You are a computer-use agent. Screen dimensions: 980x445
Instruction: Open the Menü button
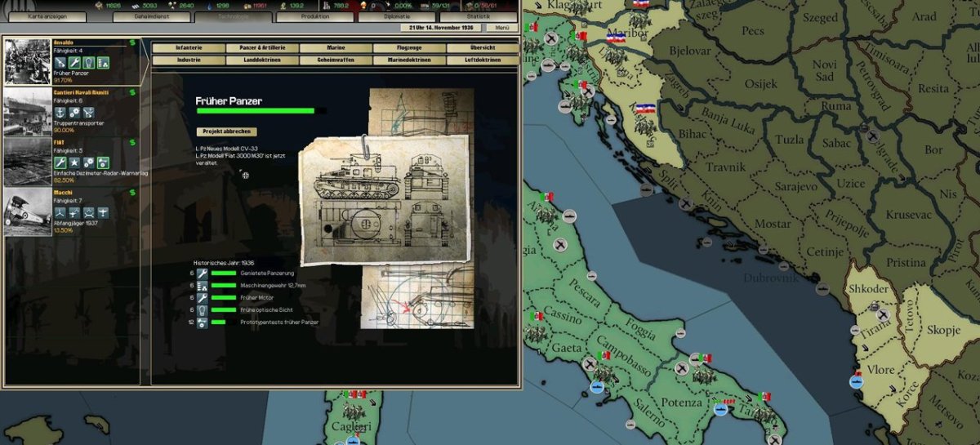tap(503, 27)
